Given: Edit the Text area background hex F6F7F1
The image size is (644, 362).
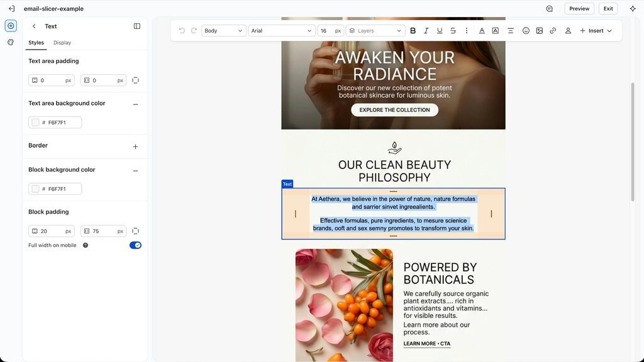Looking at the screenshot, I should tap(57, 123).
